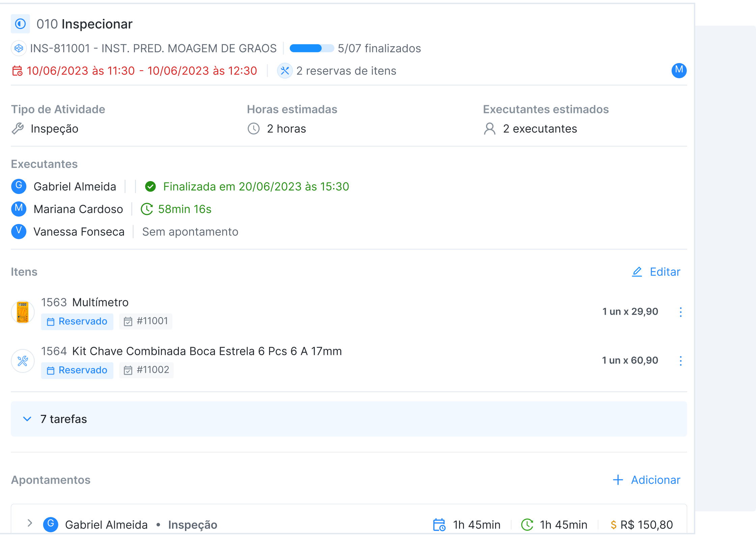This screenshot has height=537, width=756.
Task: Click the half-circle status icon beside 010 Inspecionar
Action: (20, 24)
